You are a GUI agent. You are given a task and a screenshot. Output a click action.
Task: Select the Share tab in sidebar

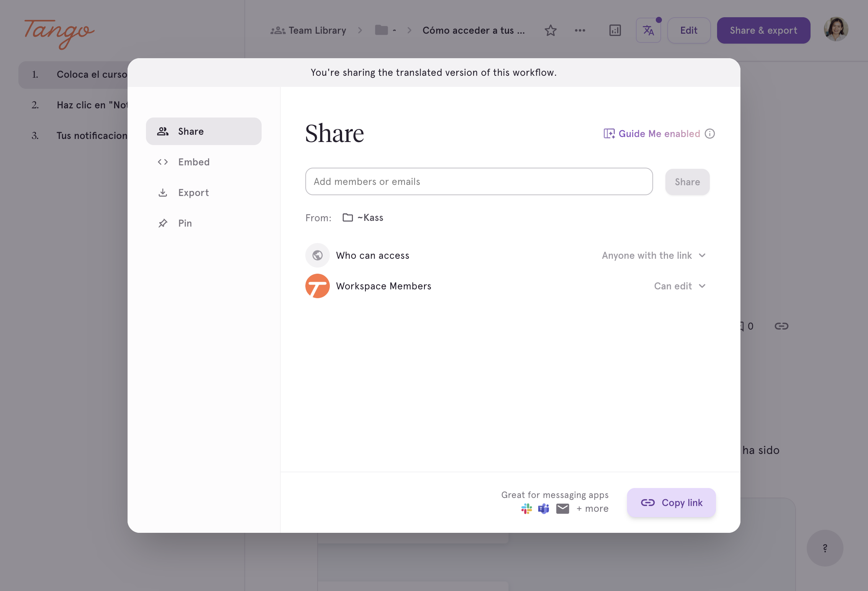coord(204,131)
